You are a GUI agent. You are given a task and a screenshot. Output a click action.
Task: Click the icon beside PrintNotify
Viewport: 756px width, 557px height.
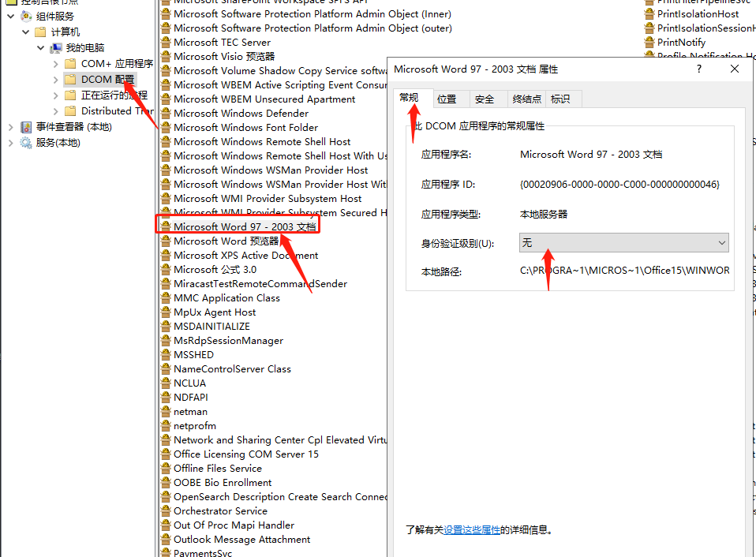point(650,43)
